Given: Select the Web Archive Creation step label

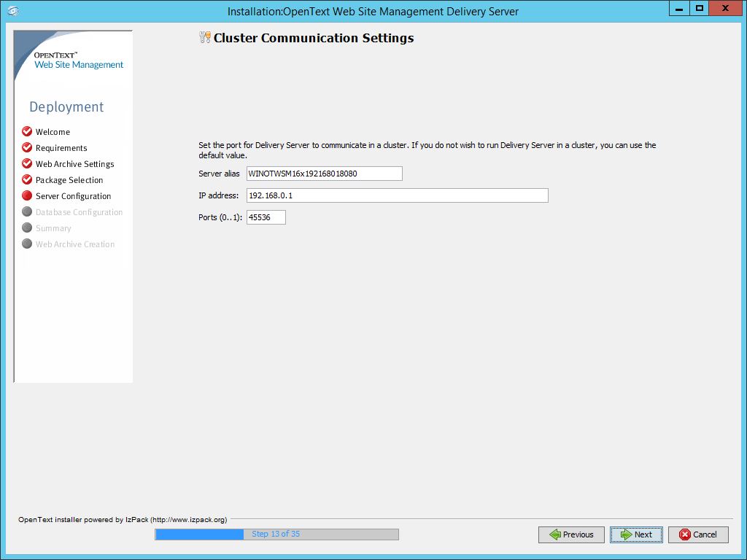Looking at the screenshot, I should (x=75, y=244).
